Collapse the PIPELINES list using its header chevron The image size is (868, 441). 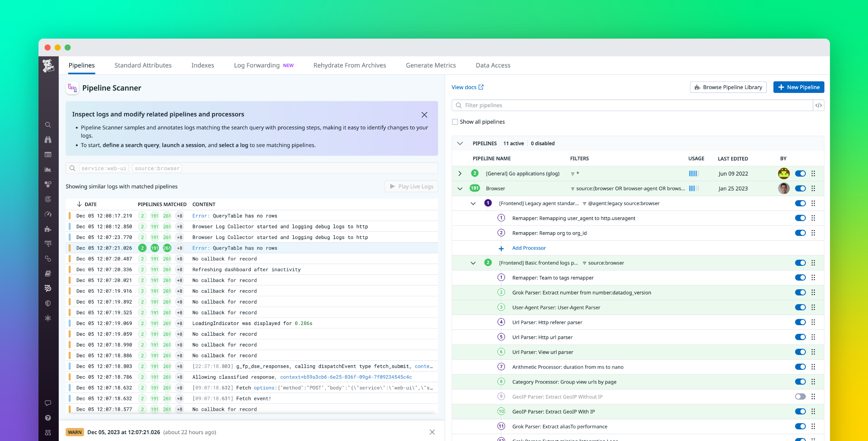[460, 143]
